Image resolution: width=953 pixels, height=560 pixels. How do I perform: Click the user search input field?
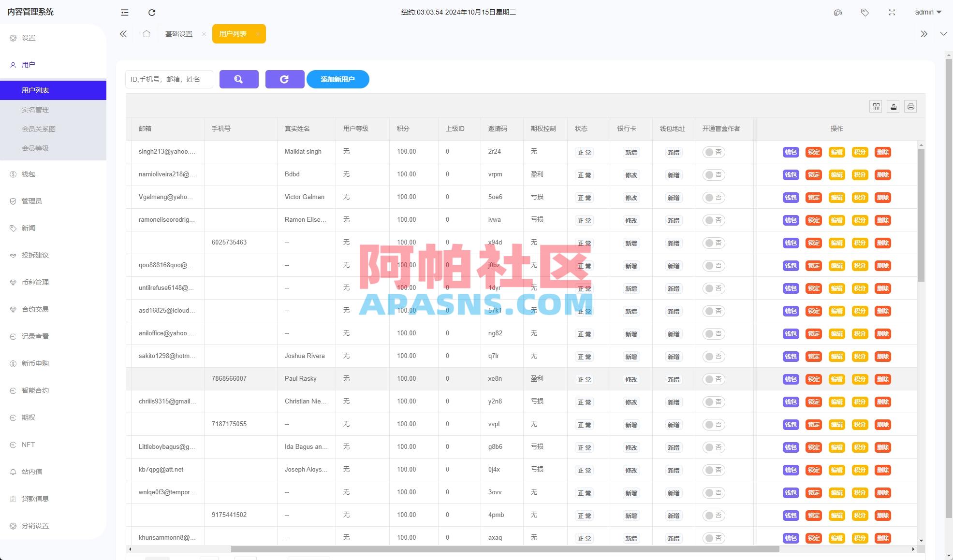(169, 79)
